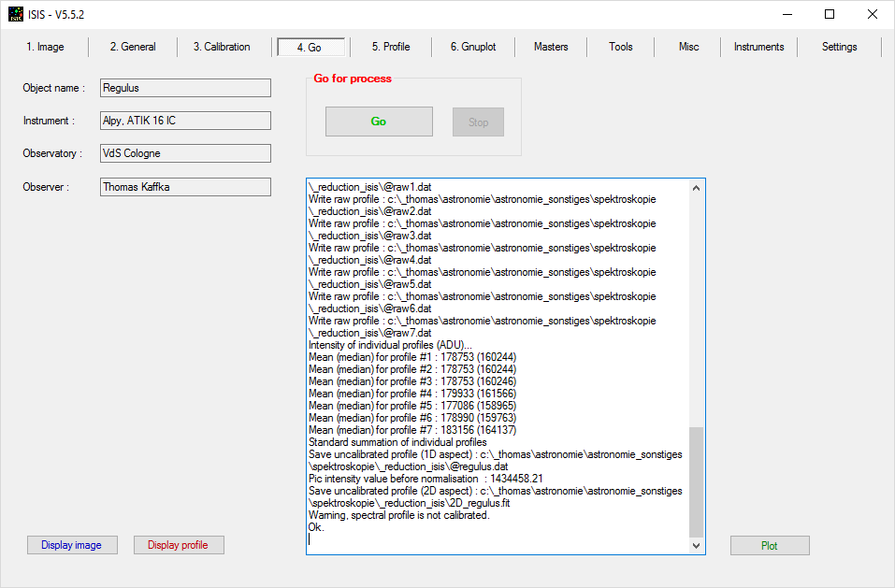Image resolution: width=895 pixels, height=588 pixels.
Task: Open the 2. General tab
Action: pos(133,47)
